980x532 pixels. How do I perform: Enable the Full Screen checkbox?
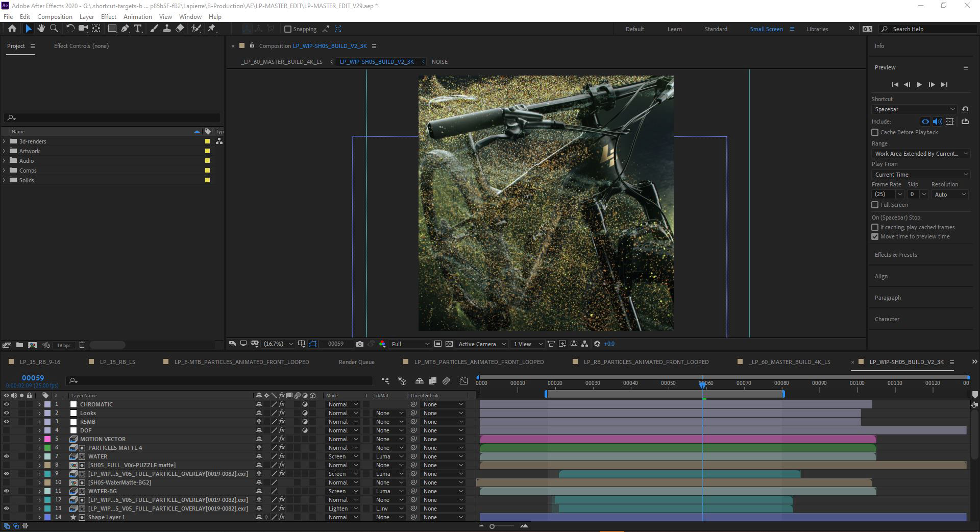875,205
